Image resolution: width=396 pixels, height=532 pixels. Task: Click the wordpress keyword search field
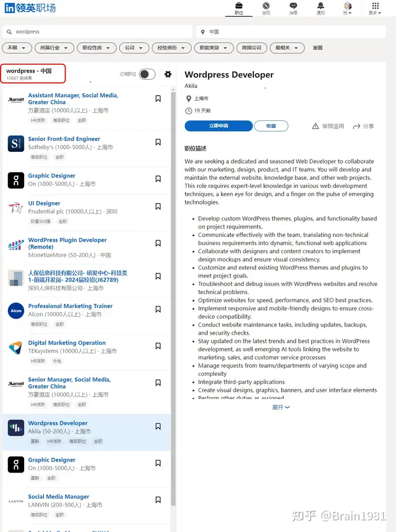coord(97,31)
